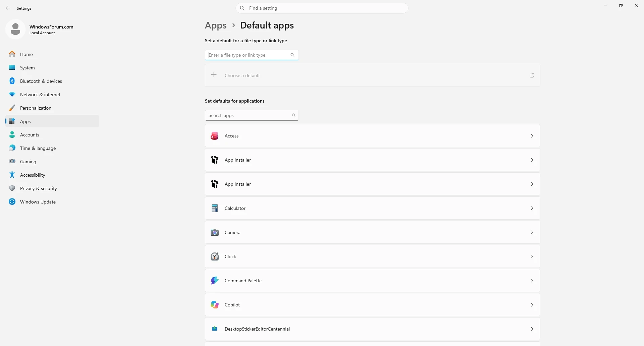Screen dimensions: 644x346
Task: Open the Home section in the sidebar
Action: (x=52, y=54)
